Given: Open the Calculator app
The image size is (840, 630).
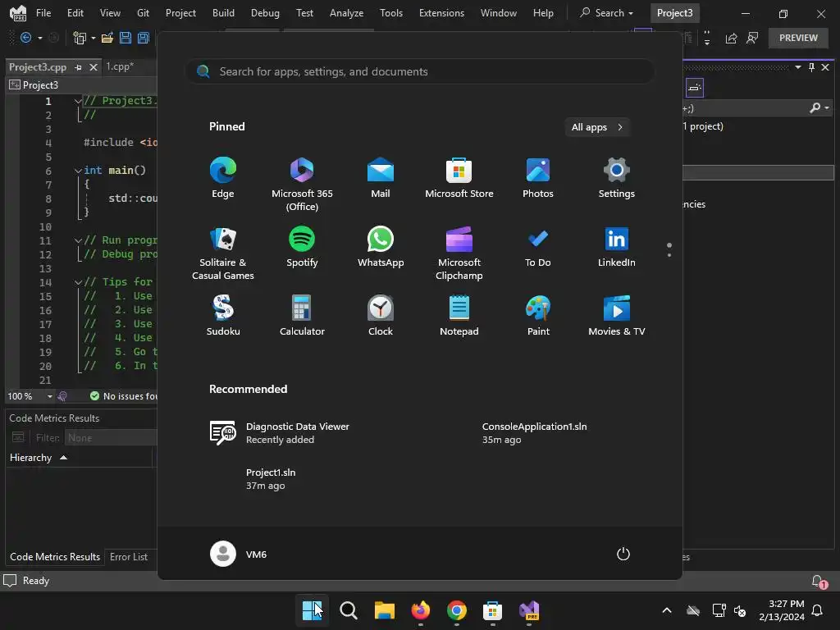Looking at the screenshot, I should coord(302,316).
